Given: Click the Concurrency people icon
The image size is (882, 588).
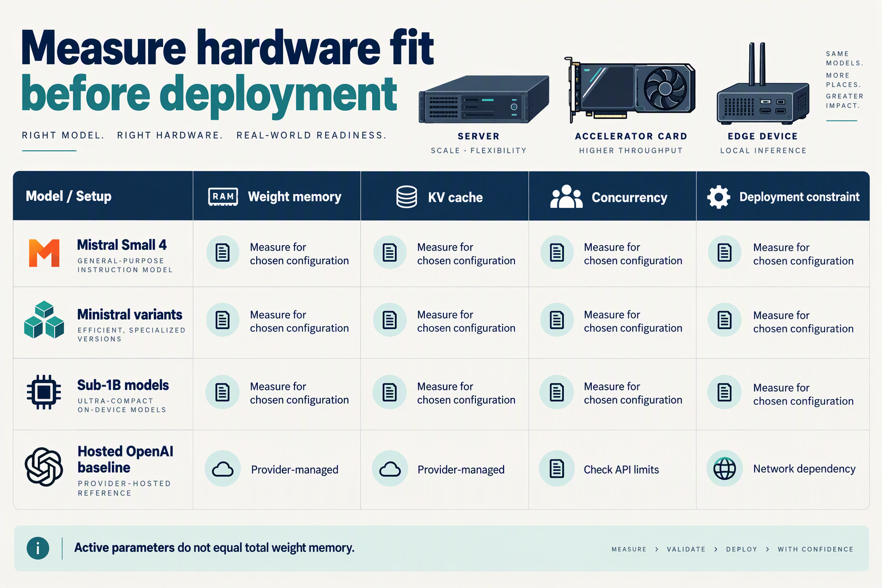Looking at the screenshot, I should [x=566, y=197].
